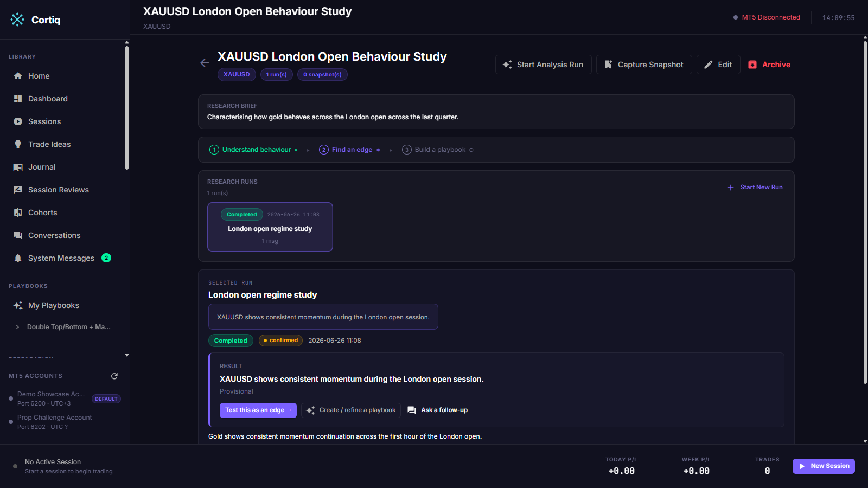Open Dashboard via its grid icon
This screenshot has height=488, width=868.
click(x=18, y=99)
